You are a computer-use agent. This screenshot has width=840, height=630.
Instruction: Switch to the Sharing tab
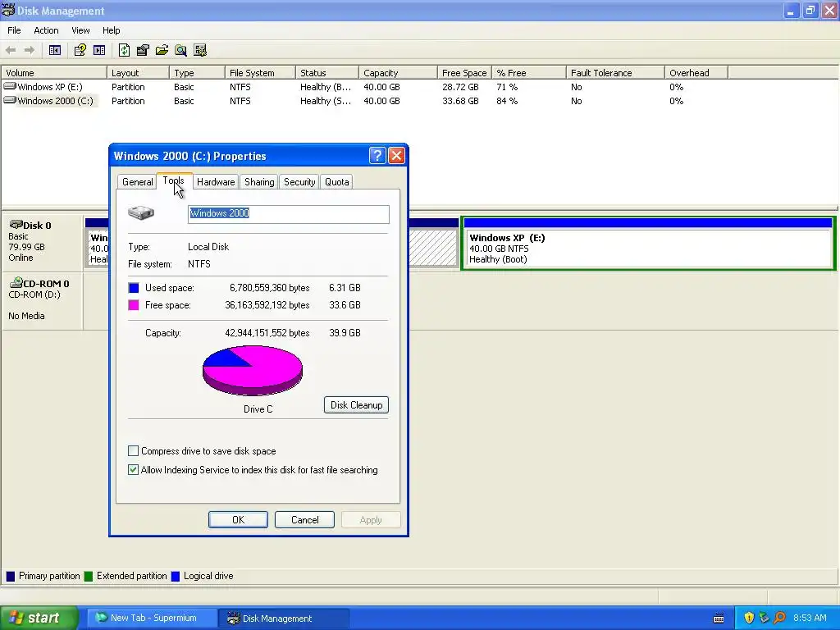pyautogui.click(x=259, y=181)
